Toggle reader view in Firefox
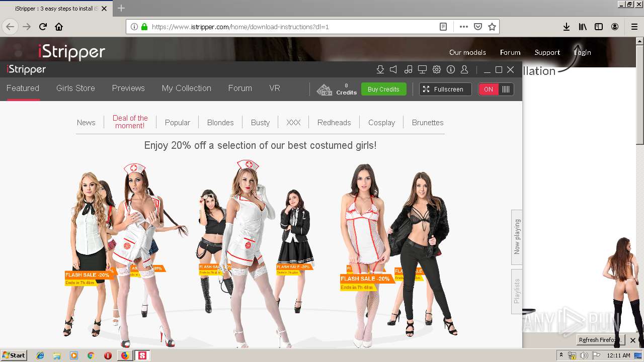The width and height of the screenshot is (644, 362). pos(443,27)
